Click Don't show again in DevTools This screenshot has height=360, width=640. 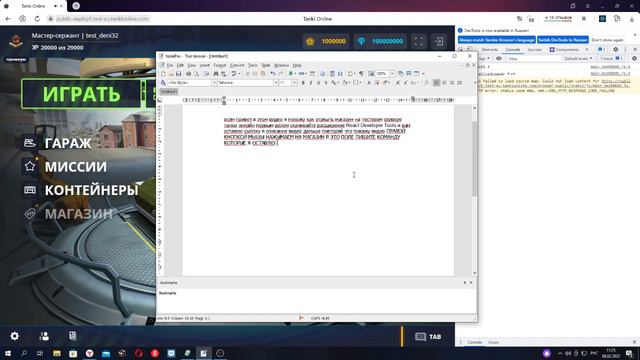click(x=607, y=40)
